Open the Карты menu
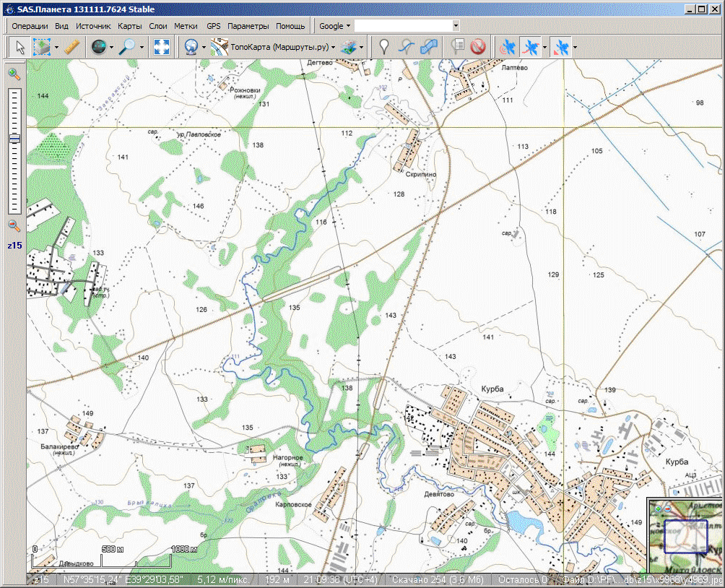The width and height of the screenshot is (725, 588). pyautogui.click(x=130, y=26)
